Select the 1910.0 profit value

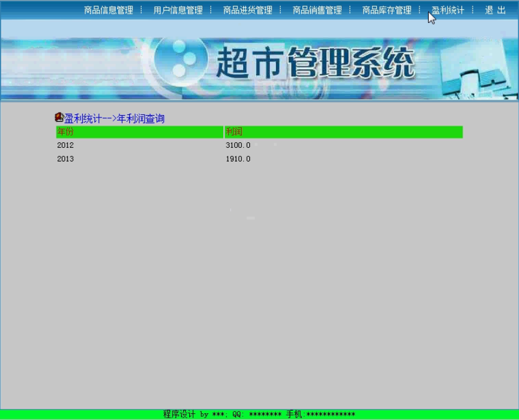(238, 159)
